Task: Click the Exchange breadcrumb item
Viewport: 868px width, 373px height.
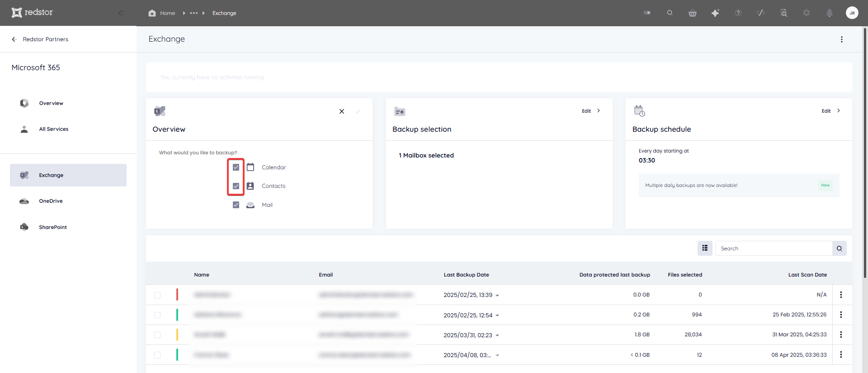Action: click(224, 13)
